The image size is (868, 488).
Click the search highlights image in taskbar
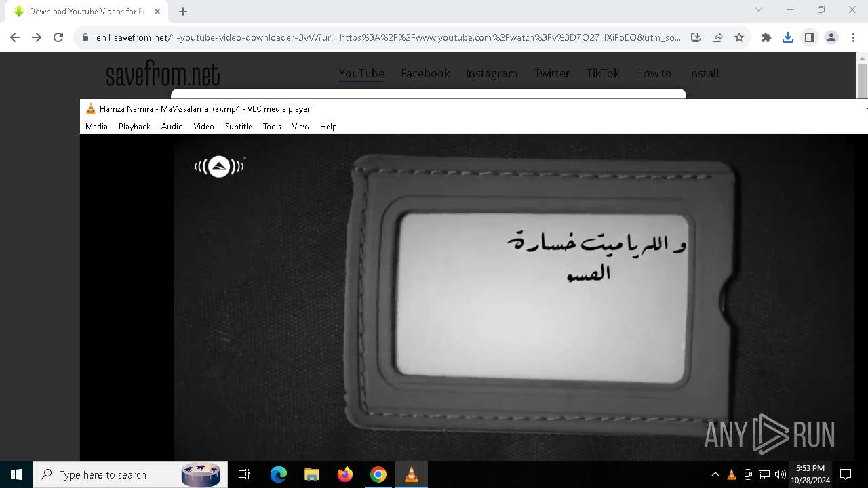201,474
